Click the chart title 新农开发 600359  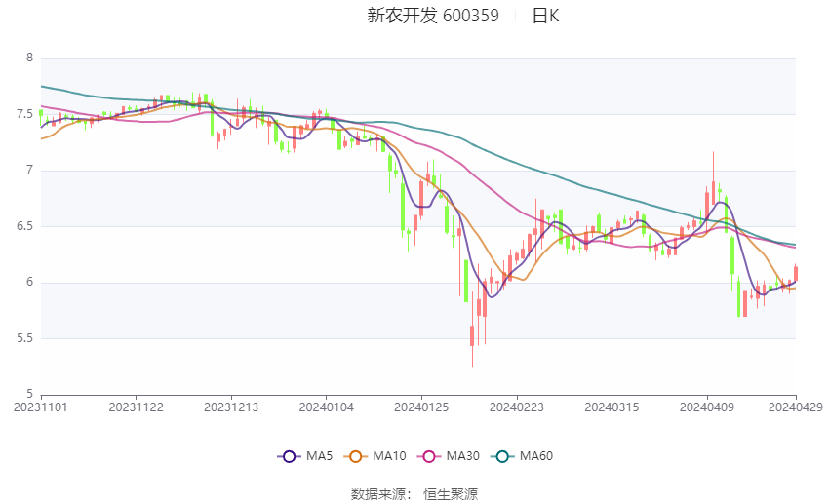(x=433, y=16)
